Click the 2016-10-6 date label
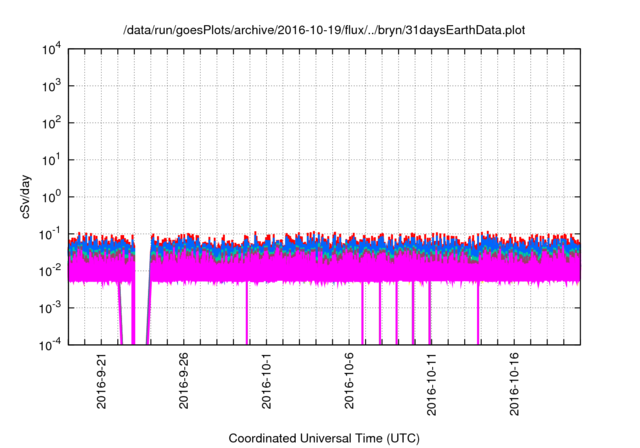This screenshot has height=448, width=640. [349, 381]
